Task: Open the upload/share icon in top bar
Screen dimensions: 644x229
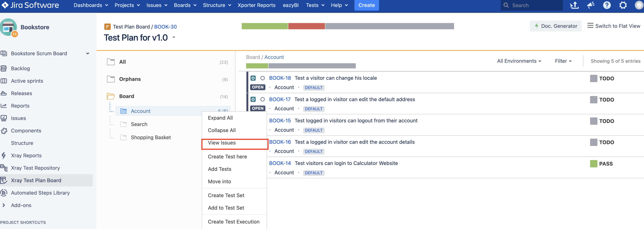Action: (574, 5)
